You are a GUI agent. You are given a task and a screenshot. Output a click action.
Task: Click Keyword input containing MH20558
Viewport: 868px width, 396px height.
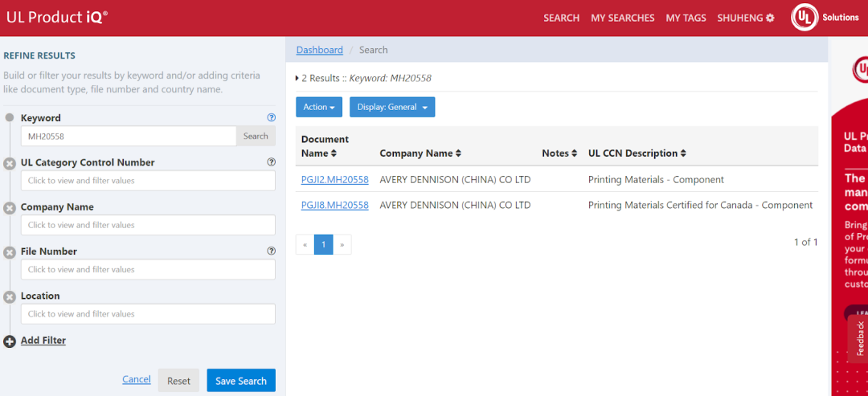pyautogui.click(x=129, y=136)
